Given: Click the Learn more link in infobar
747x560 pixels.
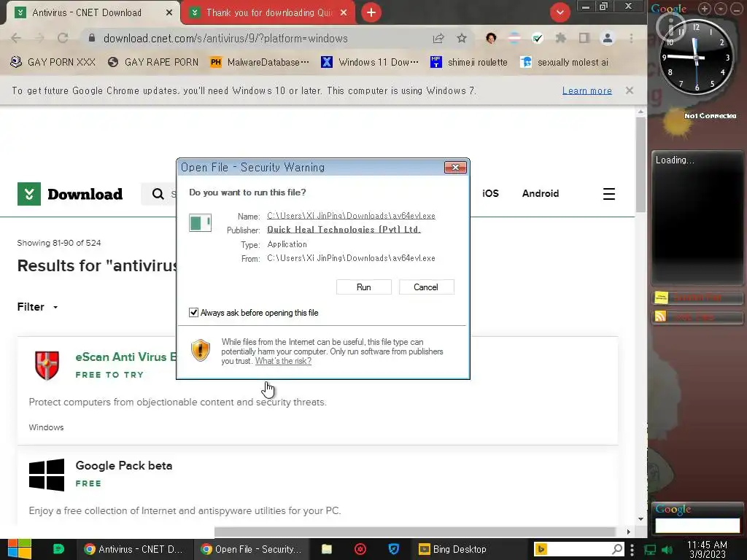Looking at the screenshot, I should point(587,90).
